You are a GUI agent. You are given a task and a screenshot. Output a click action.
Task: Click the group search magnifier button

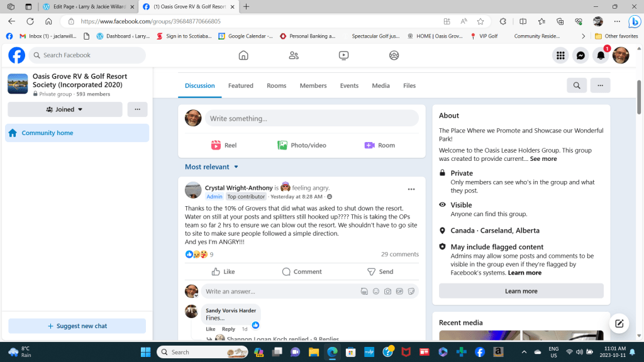coord(577,85)
